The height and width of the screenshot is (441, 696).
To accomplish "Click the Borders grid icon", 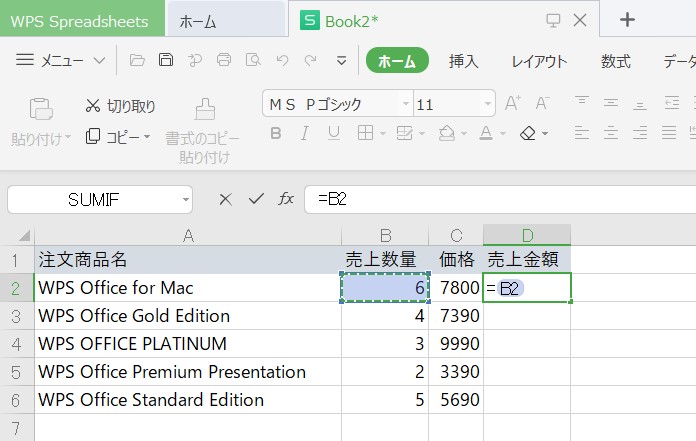I will [x=365, y=133].
